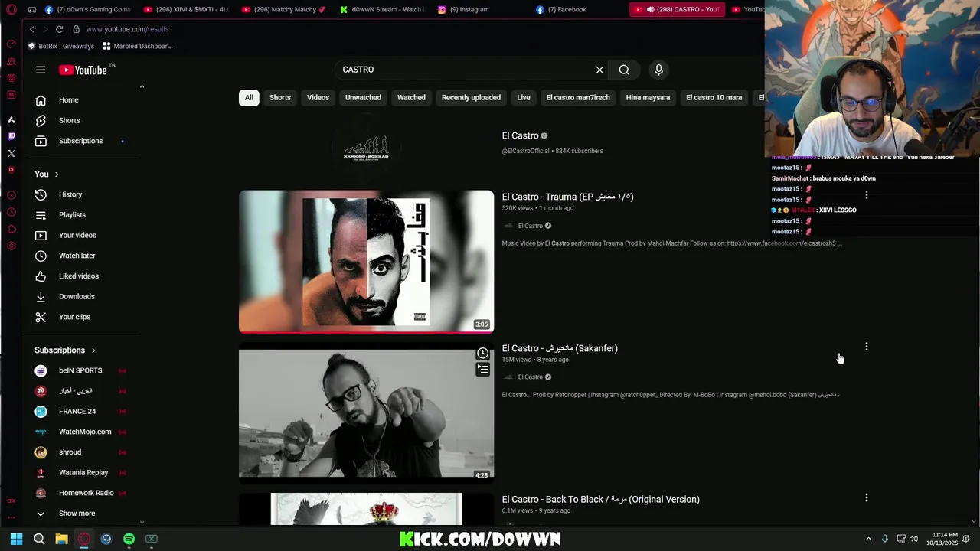Open BotRix Giveaways bookmark
This screenshot has width=980, height=551.
point(61,46)
